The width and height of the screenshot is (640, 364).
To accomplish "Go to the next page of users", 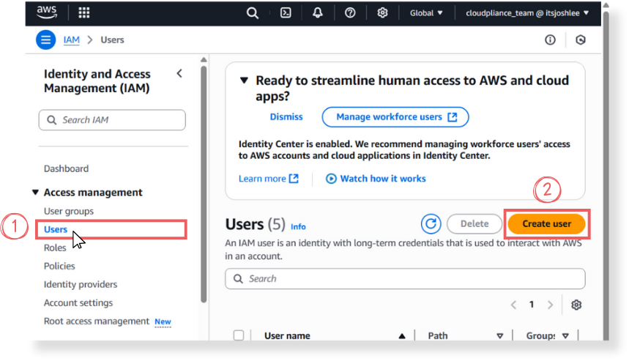I will click(x=550, y=305).
